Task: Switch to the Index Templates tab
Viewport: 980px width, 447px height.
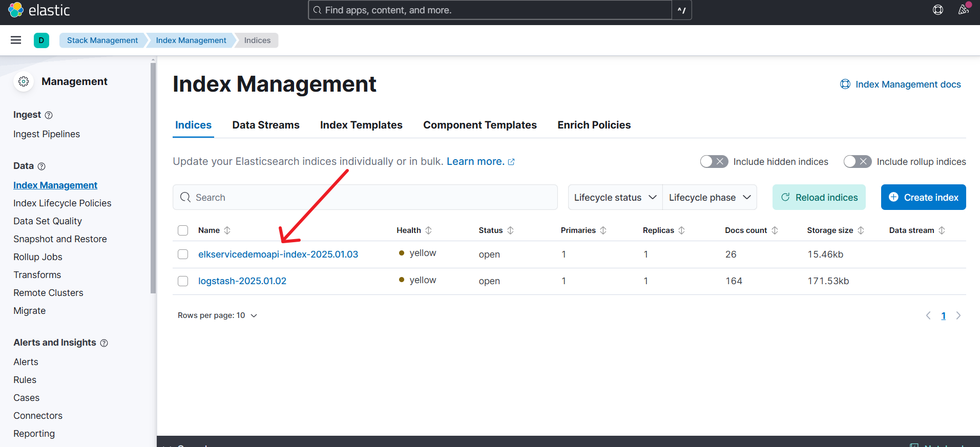Action: [x=361, y=125]
